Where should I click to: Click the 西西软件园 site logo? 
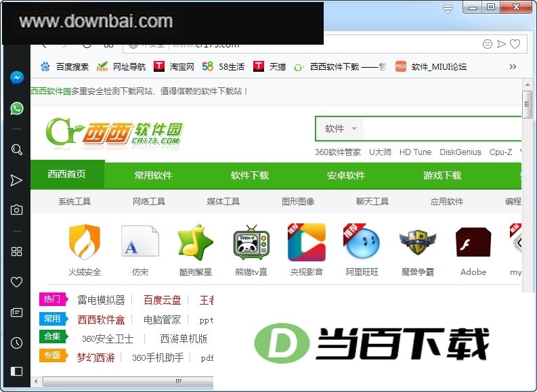tap(114, 133)
